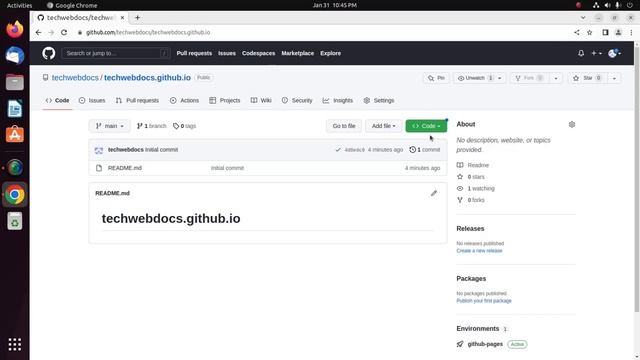Show Applications grid
640x360 pixels.
[15, 344]
